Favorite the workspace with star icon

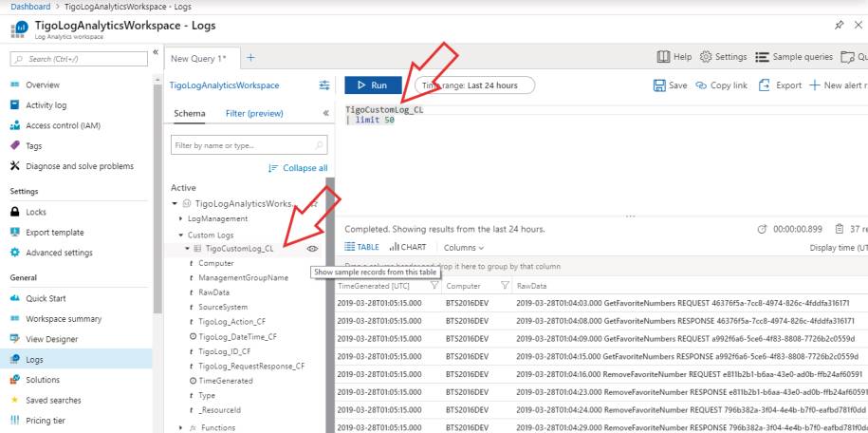(314, 204)
